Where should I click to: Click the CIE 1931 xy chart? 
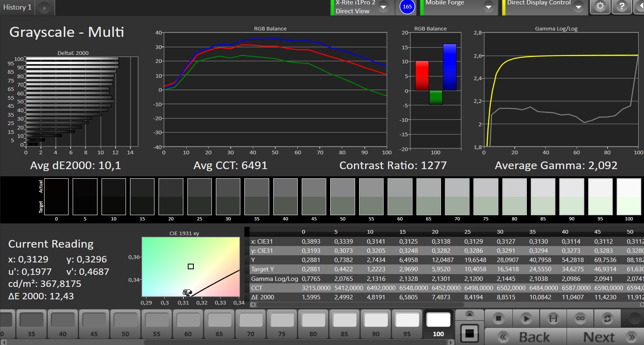191,267
